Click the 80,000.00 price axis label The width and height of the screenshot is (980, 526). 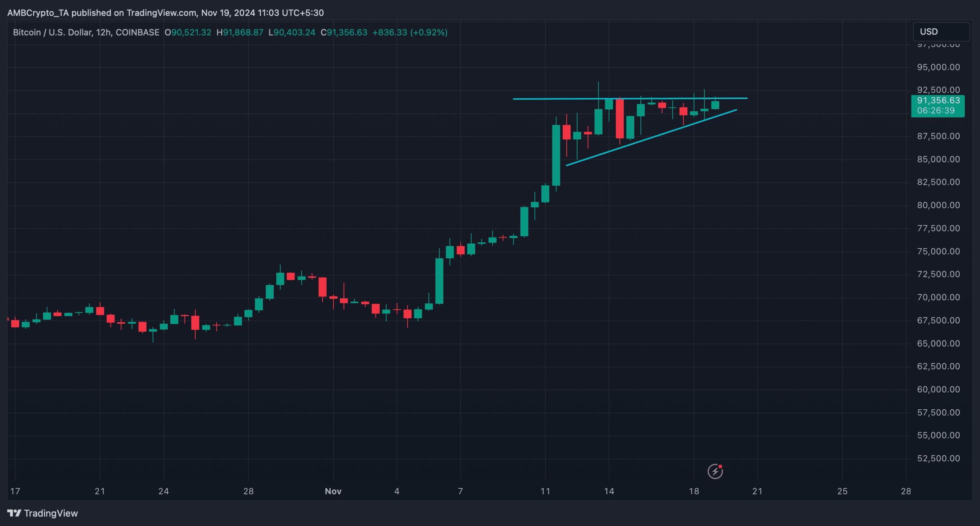tap(938, 205)
